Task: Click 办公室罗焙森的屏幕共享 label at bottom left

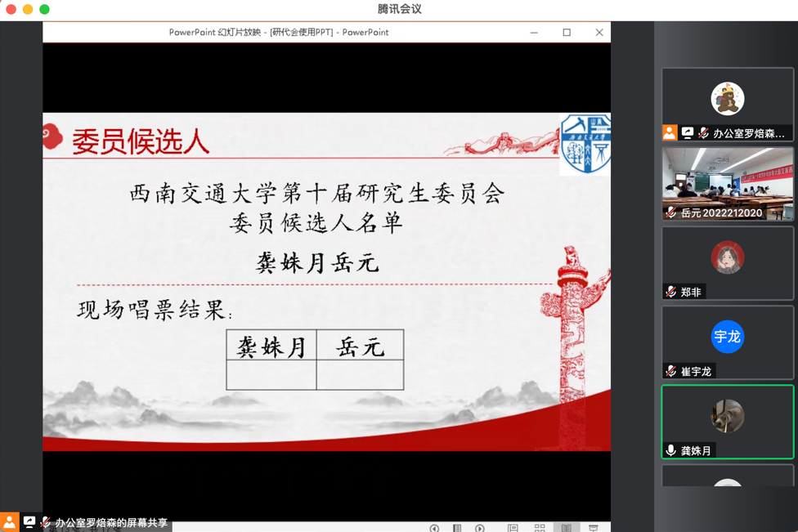Action: click(111, 523)
